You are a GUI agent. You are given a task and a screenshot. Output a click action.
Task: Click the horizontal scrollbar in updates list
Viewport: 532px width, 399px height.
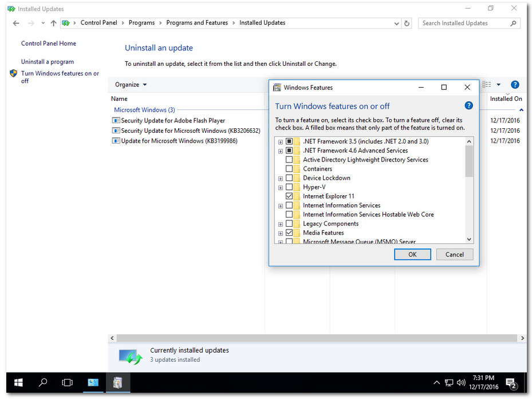(316, 338)
